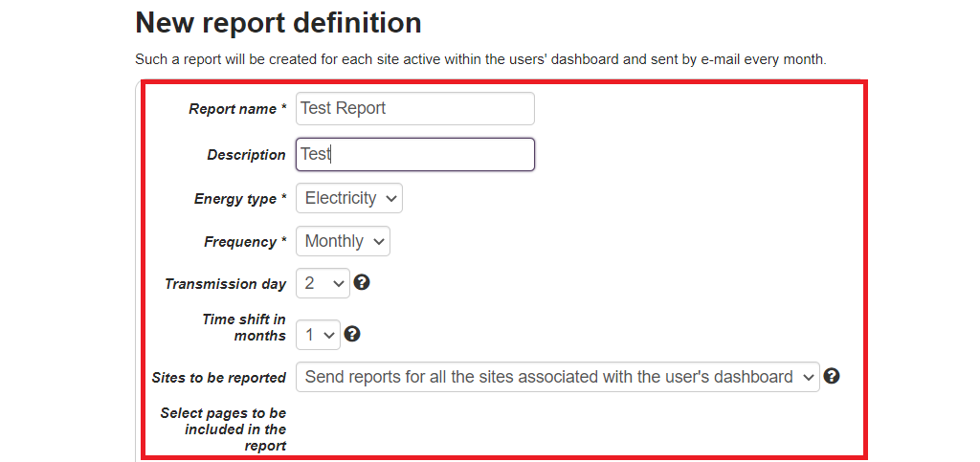Click help icon beside Sites to be reported

[x=832, y=376]
